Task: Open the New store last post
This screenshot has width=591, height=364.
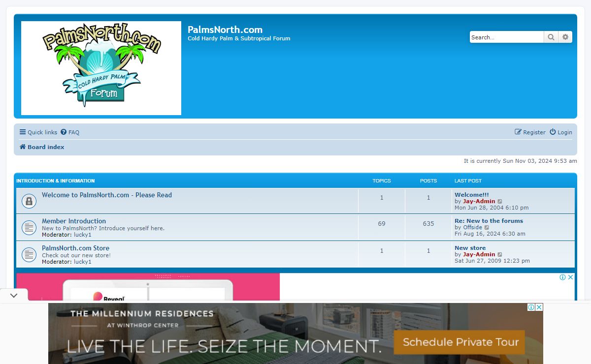Action: pyautogui.click(x=470, y=248)
